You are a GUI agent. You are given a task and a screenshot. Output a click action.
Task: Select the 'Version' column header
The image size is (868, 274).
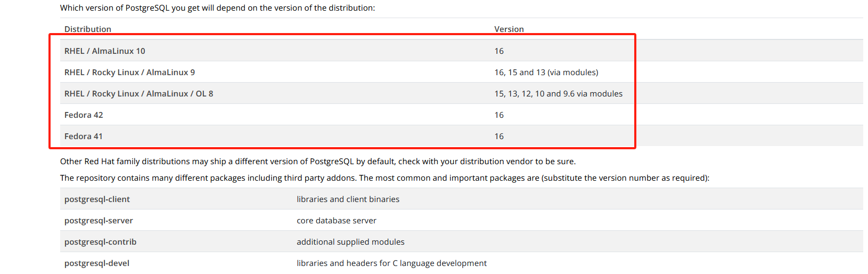[509, 29]
